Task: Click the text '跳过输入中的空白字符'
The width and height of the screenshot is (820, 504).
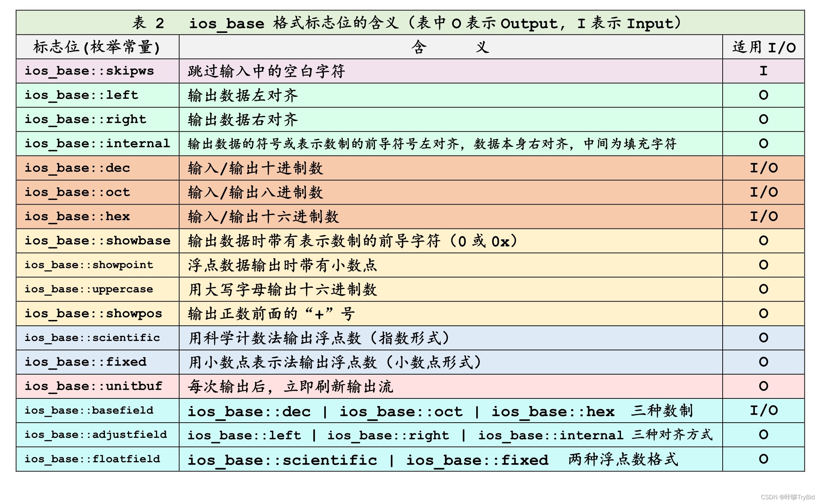Action: pos(266,71)
